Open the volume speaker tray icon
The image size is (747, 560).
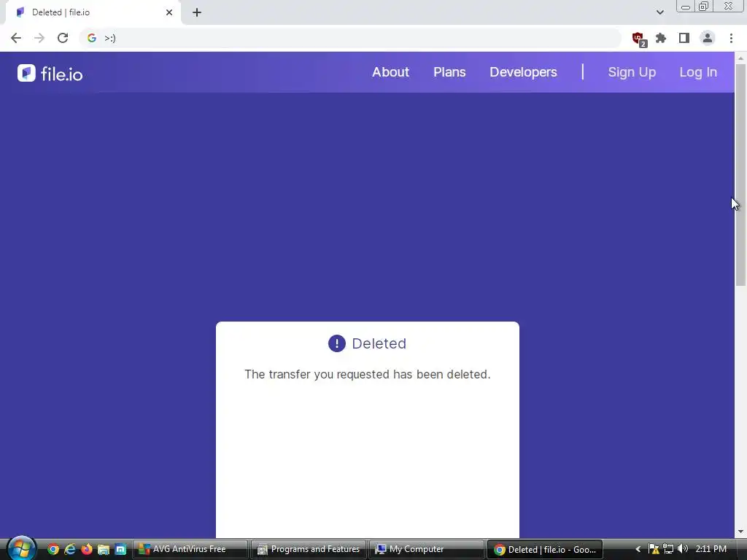683,549
